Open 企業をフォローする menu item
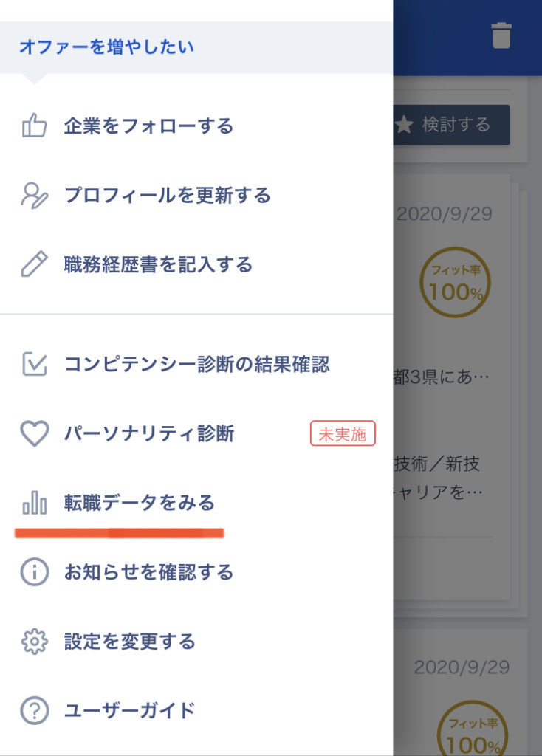 [x=196, y=126]
